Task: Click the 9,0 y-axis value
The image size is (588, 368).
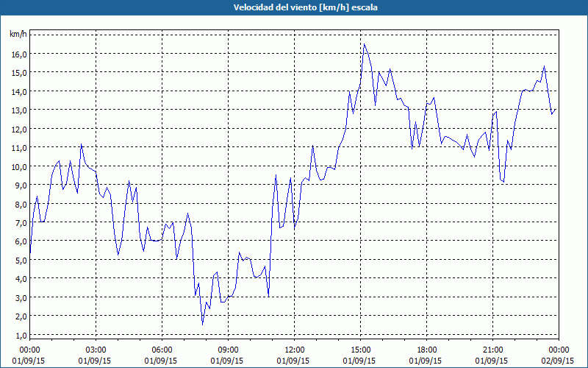Action: (21, 185)
